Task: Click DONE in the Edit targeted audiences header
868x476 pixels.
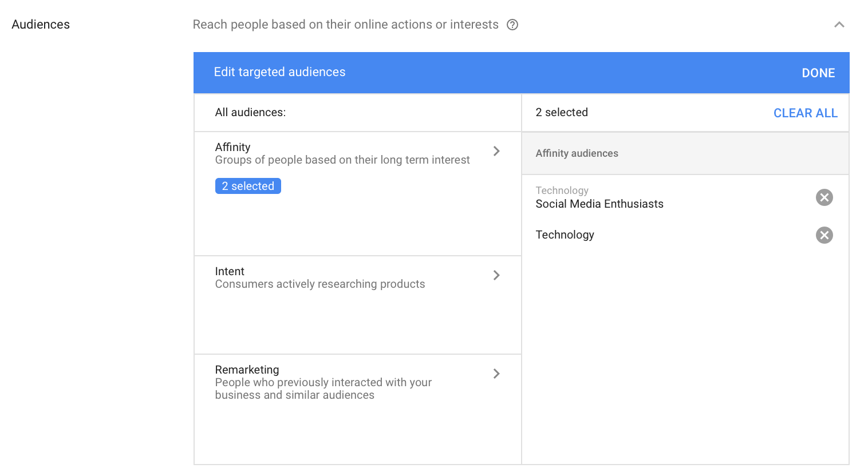Action: coord(818,73)
